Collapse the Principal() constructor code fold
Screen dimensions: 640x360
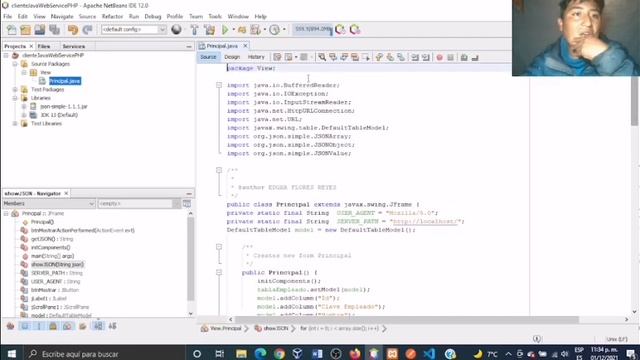tap(219, 272)
